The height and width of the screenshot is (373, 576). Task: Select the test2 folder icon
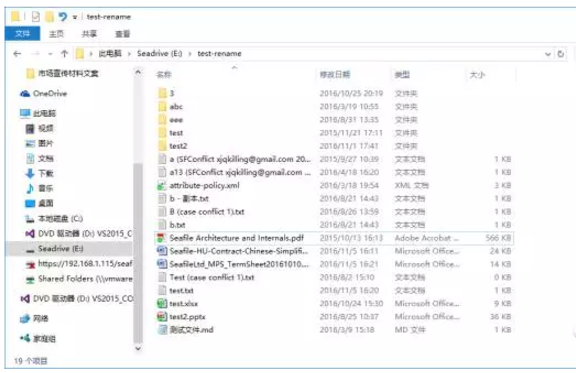pos(162,146)
